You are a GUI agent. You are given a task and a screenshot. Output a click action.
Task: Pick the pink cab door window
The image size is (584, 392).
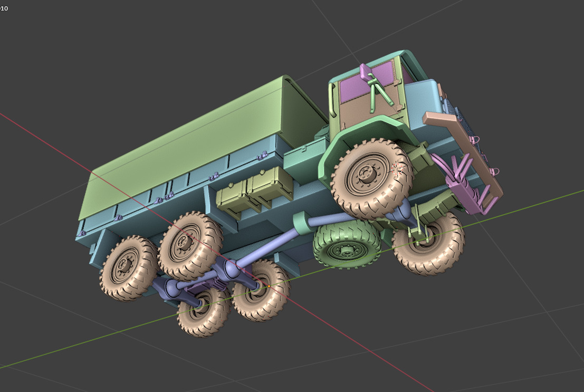tap(367, 83)
